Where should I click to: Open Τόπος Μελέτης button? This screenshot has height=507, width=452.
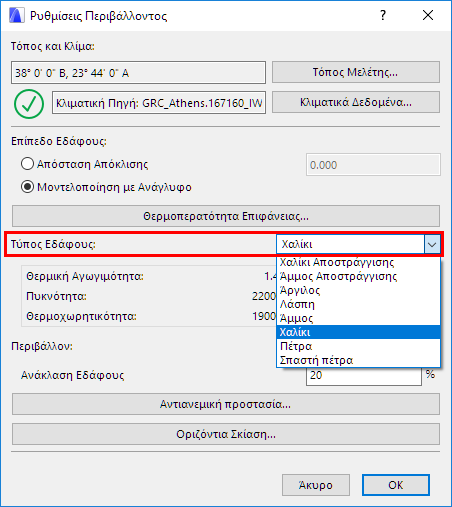click(356, 72)
